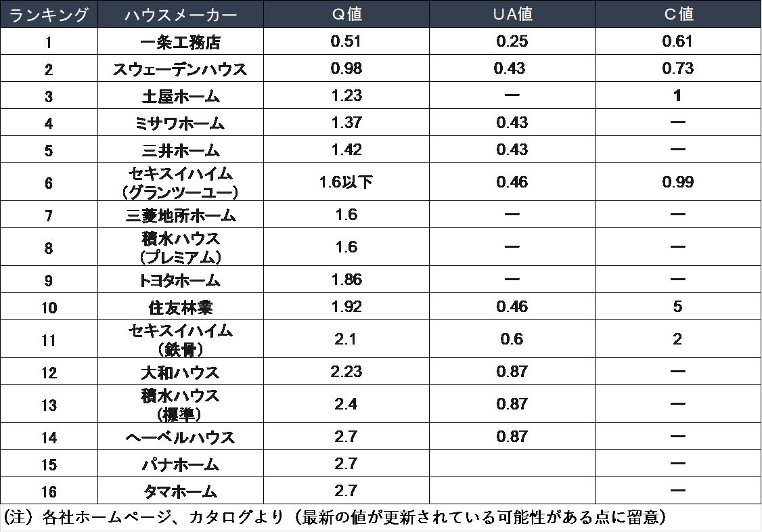Click C値 0.61 for 一条工務店

point(677,41)
